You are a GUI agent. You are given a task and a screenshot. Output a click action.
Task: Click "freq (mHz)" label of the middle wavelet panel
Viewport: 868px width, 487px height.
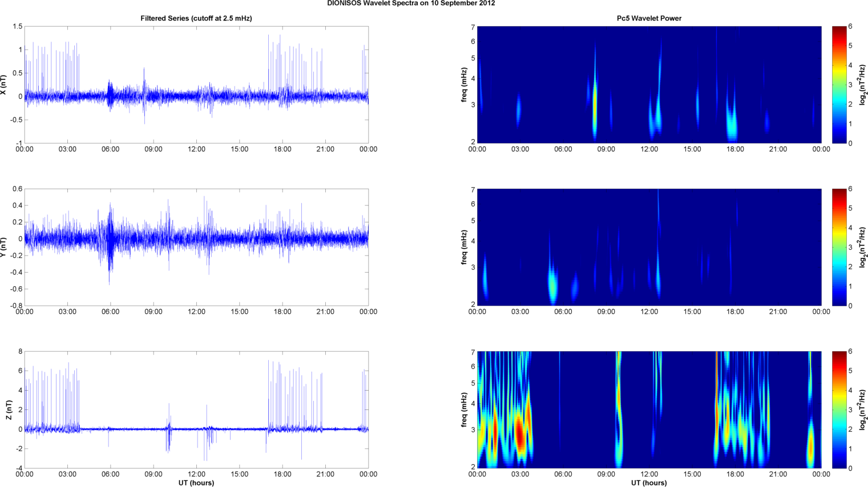click(464, 247)
